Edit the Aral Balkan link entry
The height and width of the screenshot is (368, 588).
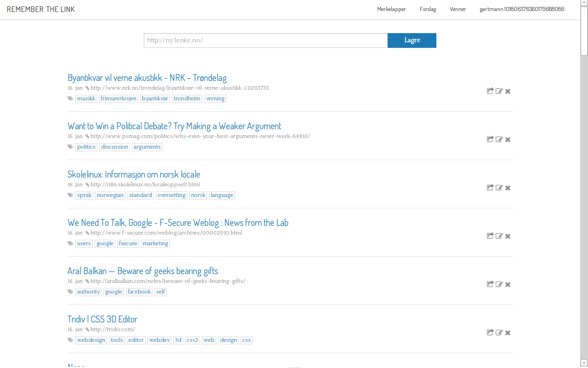tap(499, 284)
